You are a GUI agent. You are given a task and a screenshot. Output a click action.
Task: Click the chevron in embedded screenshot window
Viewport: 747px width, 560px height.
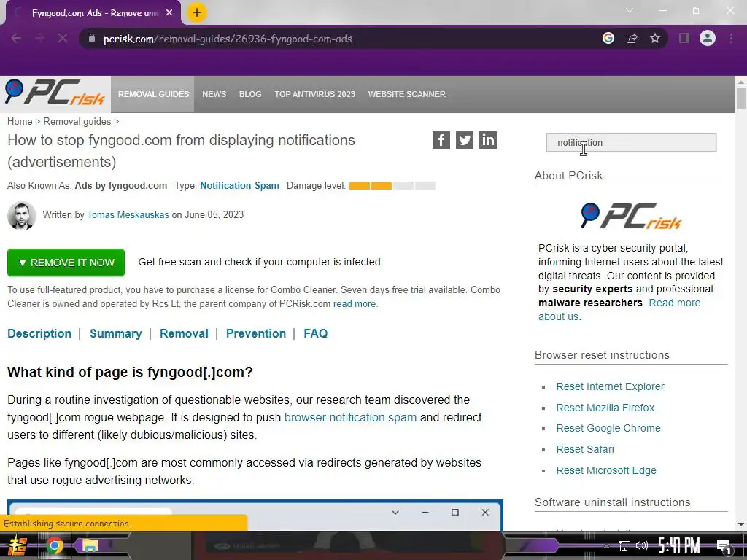[x=395, y=513]
